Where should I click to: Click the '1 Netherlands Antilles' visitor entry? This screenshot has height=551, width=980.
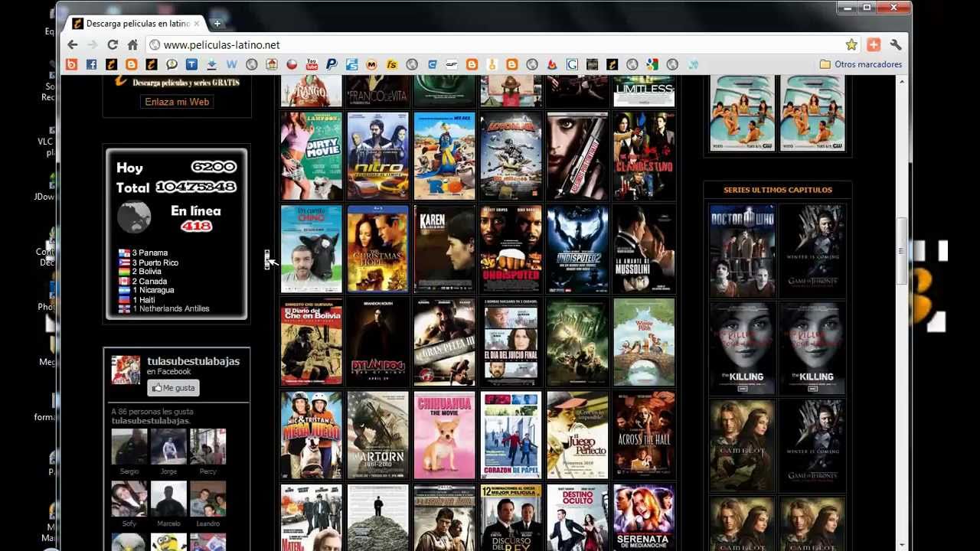[x=164, y=308]
